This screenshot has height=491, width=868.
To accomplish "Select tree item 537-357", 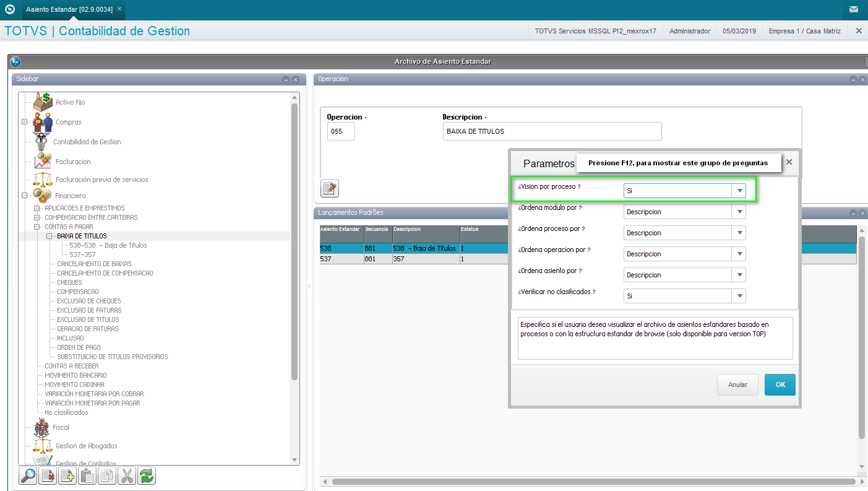I will 82,254.
